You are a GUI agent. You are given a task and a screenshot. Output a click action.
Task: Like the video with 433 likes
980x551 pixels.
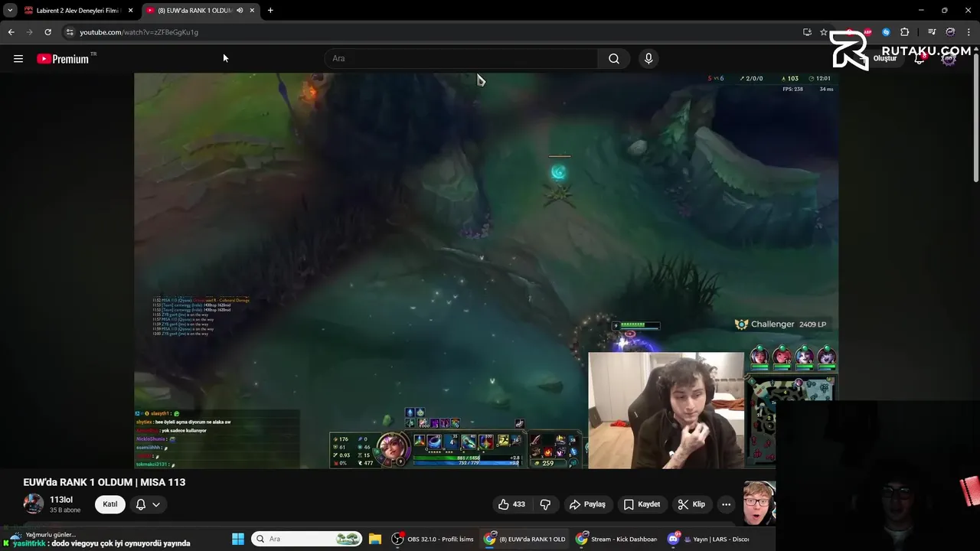[x=511, y=504]
